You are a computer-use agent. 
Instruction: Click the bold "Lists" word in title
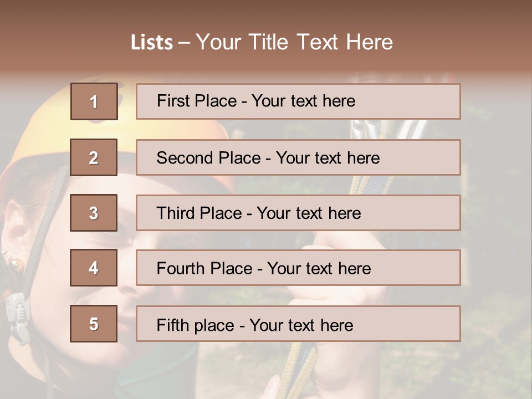coord(151,42)
